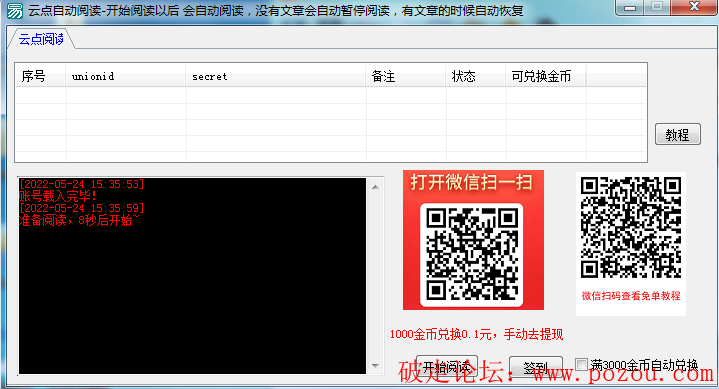Viewport: 719px width, 389px height.
Task: Maximize the window
Action: pos(657,7)
